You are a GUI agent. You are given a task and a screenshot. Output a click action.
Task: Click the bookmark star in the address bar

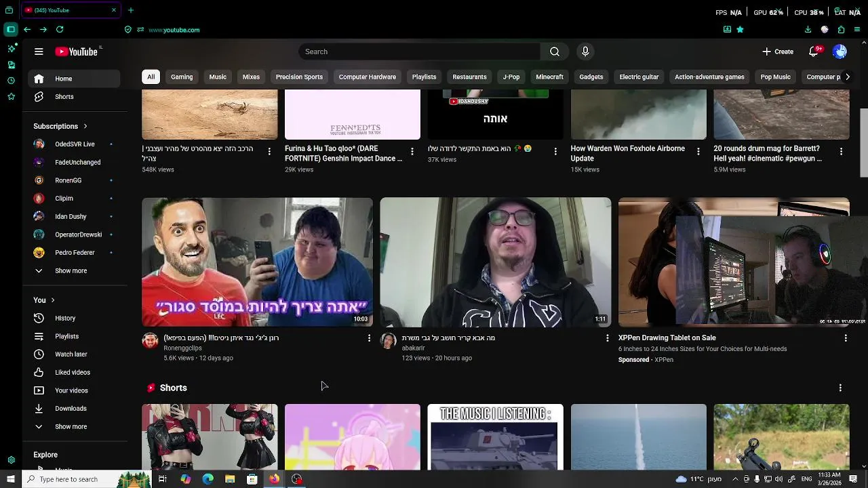pyautogui.click(x=740, y=30)
